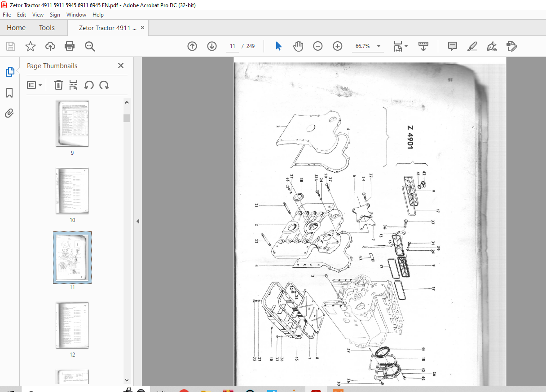Switch to the Home tab
The width and height of the screenshot is (546, 392).
(x=16, y=28)
